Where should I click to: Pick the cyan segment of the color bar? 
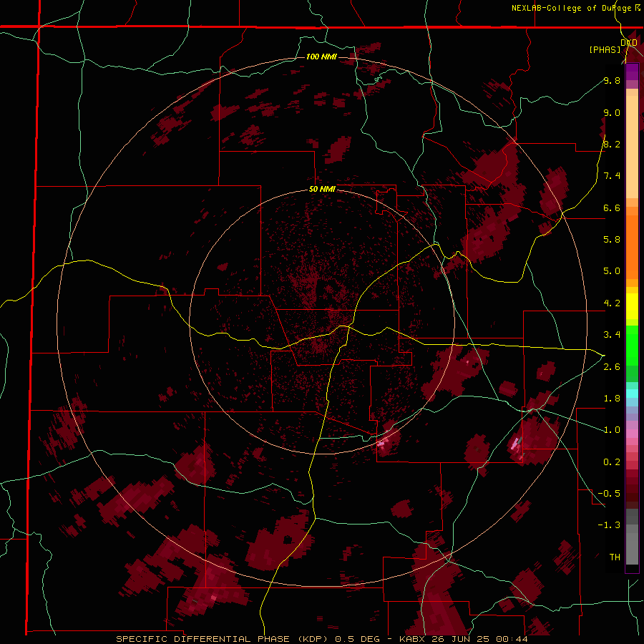632,393
